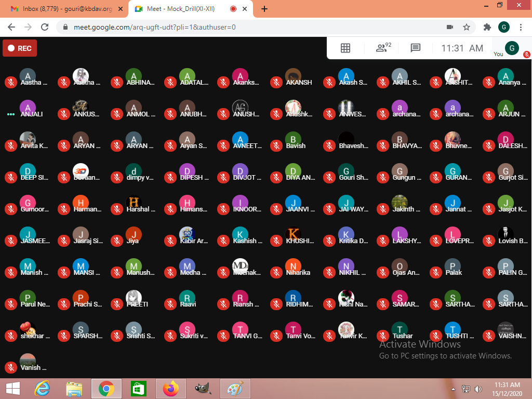This screenshot has height=399, width=532.
Task: Expand the hidden system tray icons arrow
Action: pos(453,389)
